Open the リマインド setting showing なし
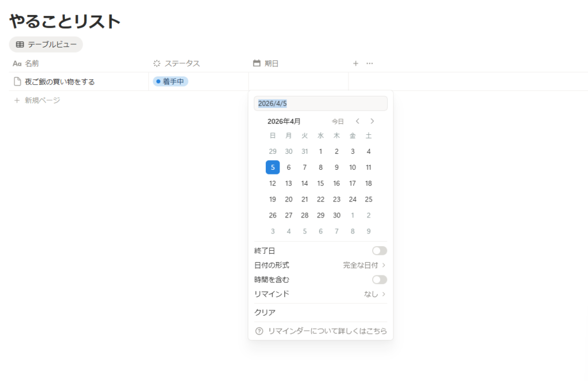 click(374, 294)
